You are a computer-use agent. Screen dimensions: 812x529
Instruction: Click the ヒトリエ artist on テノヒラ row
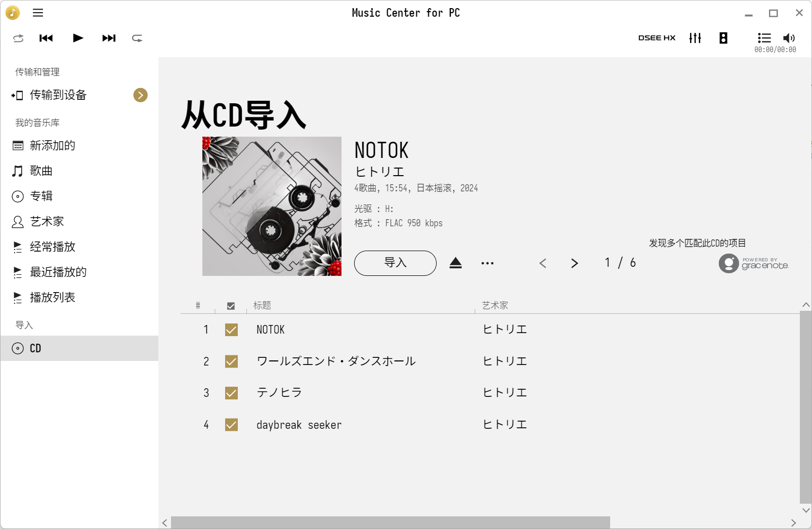pos(505,392)
